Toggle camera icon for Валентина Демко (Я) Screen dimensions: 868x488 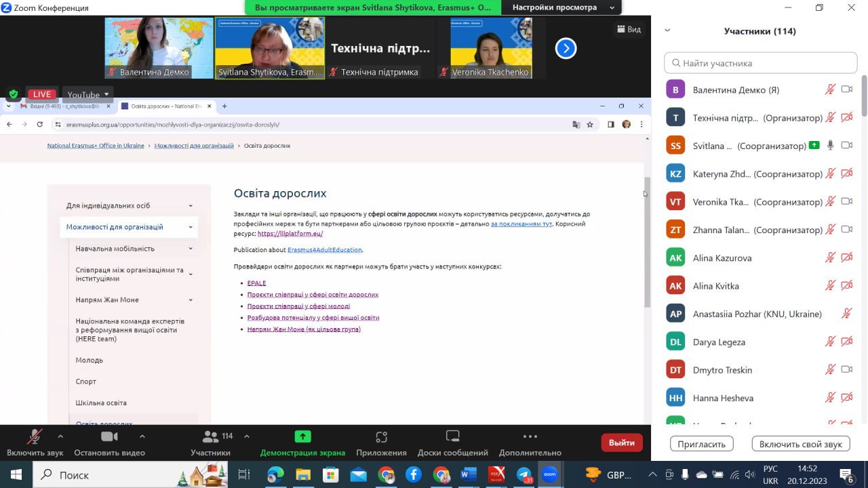tap(846, 89)
